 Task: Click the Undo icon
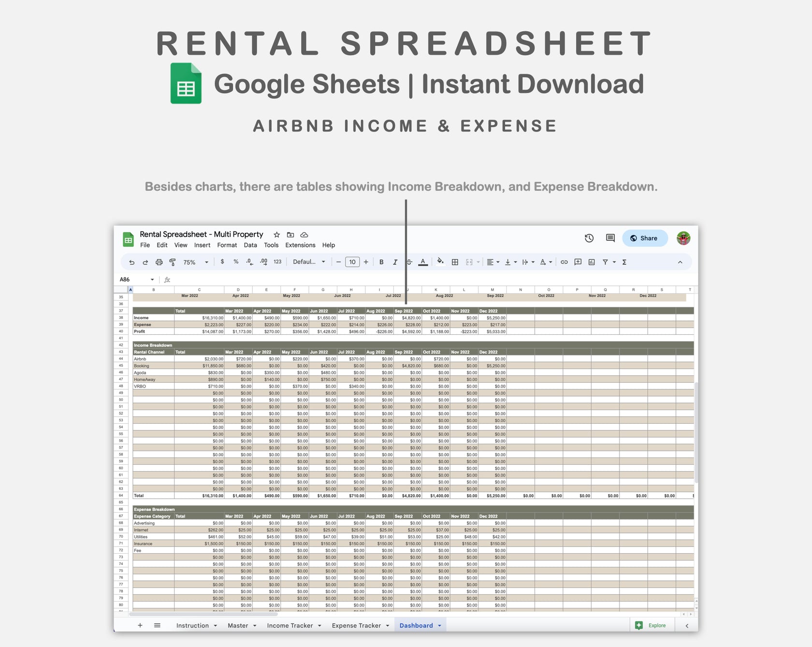click(131, 262)
